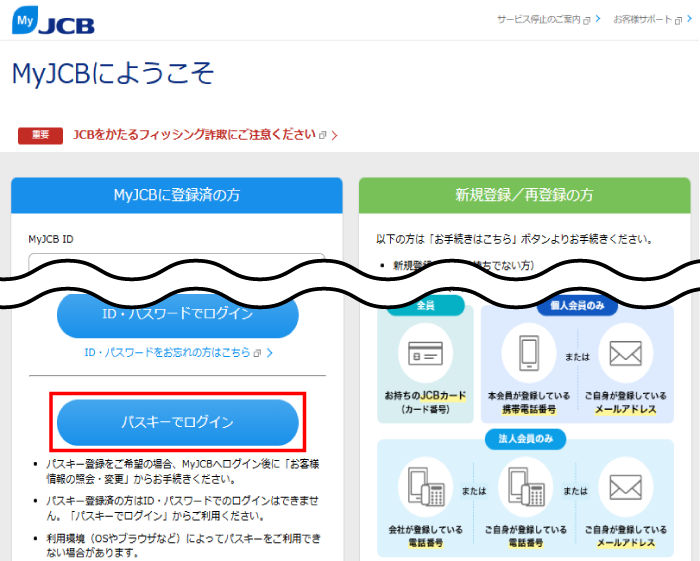700x561 pixels.
Task: Click the red 重要 badge icon
Action: pyautogui.click(x=40, y=135)
